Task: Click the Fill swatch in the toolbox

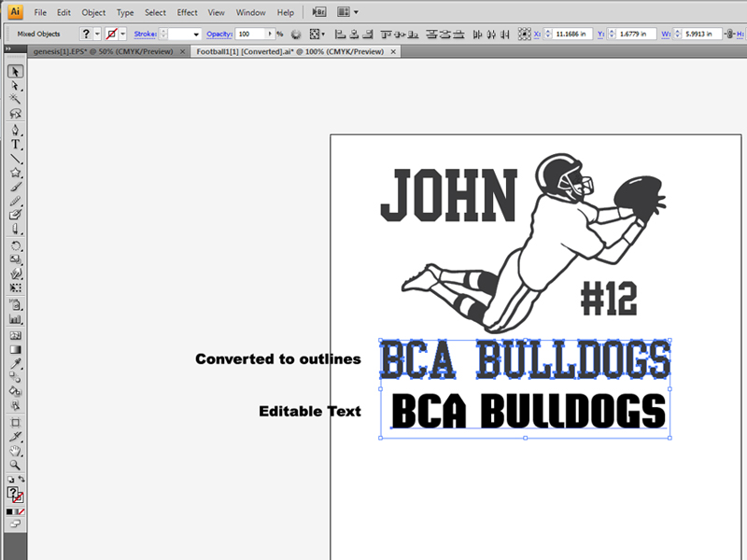Action: tap(13, 493)
